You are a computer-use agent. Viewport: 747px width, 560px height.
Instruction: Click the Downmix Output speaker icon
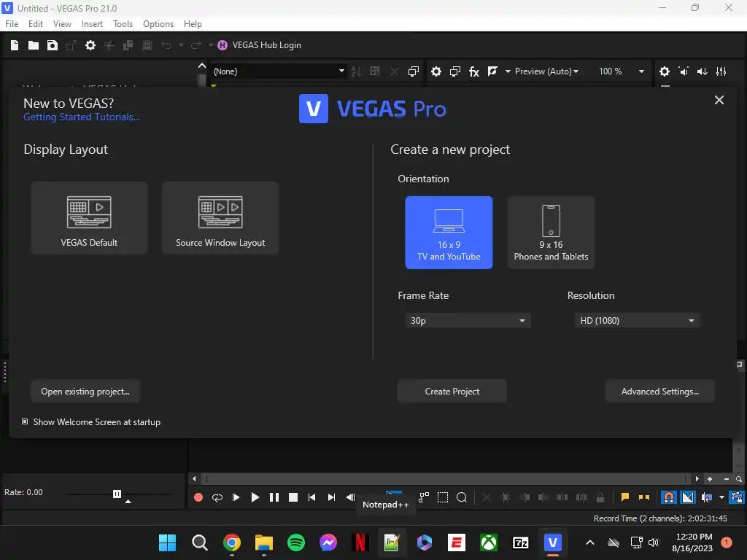(x=684, y=71)
